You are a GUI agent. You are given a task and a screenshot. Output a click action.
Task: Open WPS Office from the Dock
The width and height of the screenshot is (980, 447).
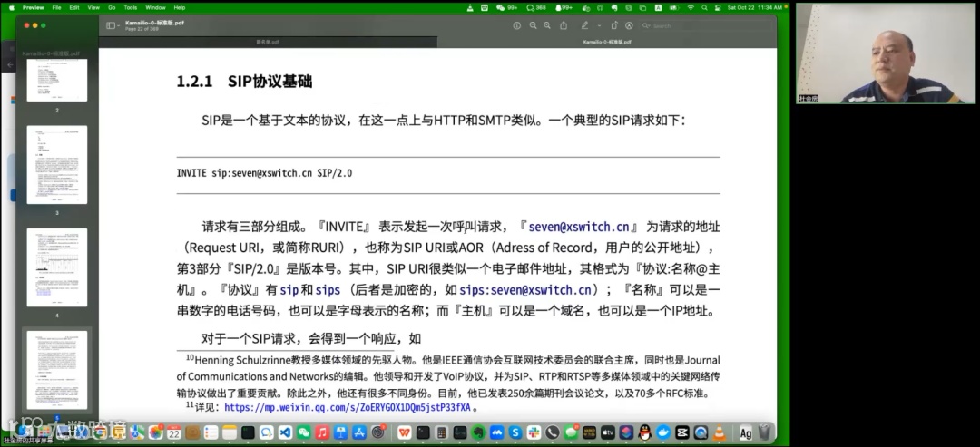point(404,432)
